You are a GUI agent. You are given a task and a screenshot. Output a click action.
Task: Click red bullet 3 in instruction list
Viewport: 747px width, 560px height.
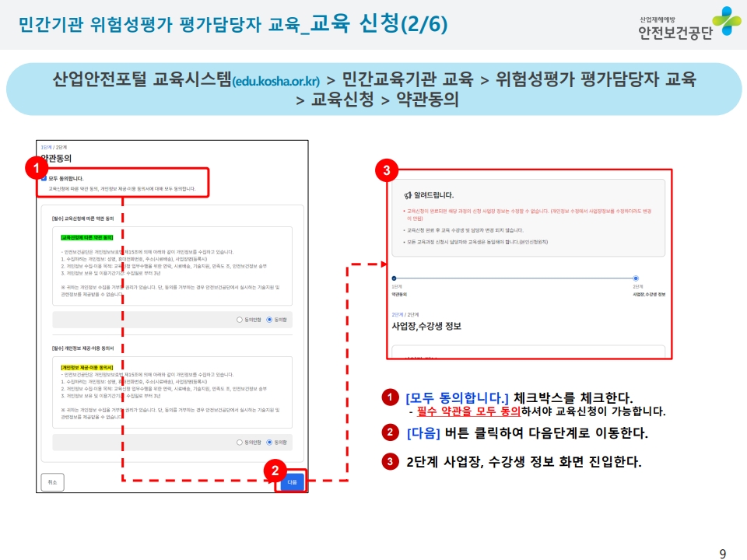pyautogui.click(x=388, y=461)
